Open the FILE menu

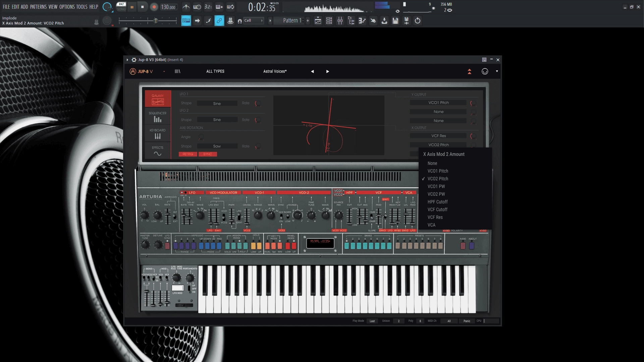6,7
